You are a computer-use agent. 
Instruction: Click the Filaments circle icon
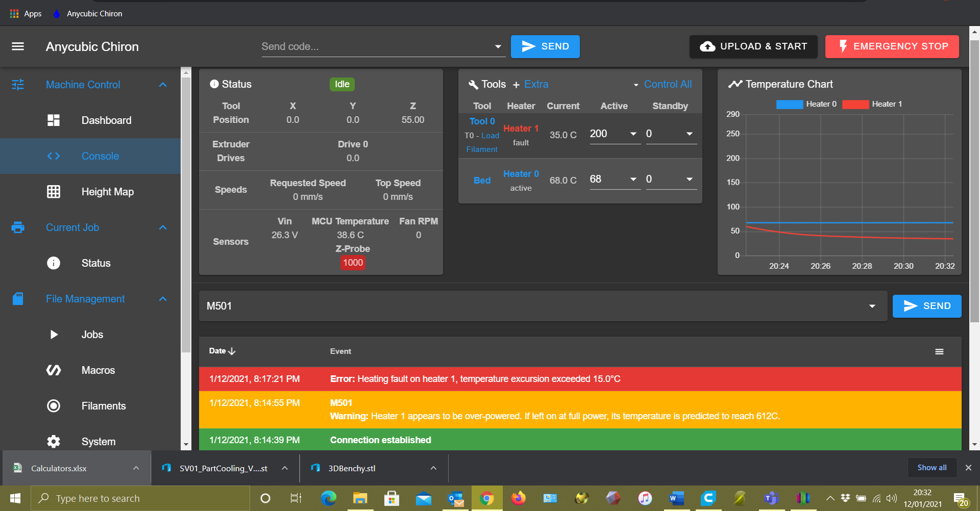(54, 406)
